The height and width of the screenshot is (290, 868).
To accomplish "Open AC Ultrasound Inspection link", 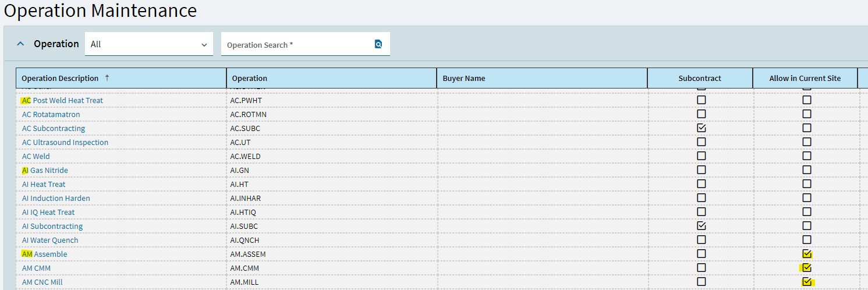I will click(65, 142).
